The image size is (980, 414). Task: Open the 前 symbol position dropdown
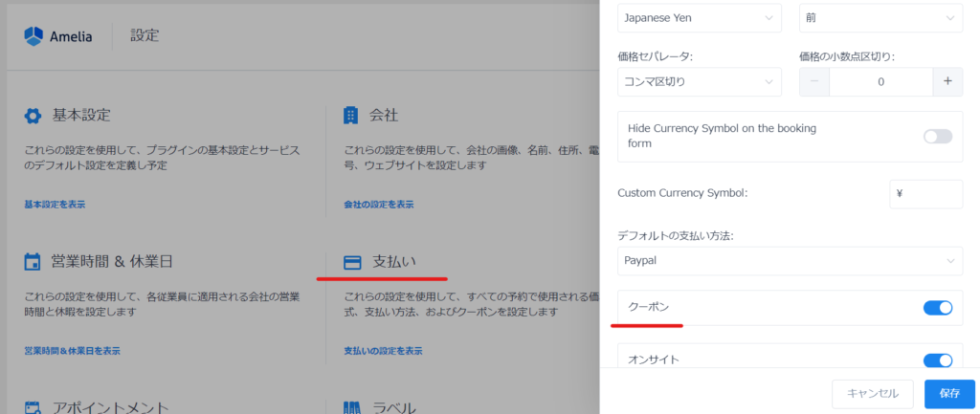click(880, 18)
